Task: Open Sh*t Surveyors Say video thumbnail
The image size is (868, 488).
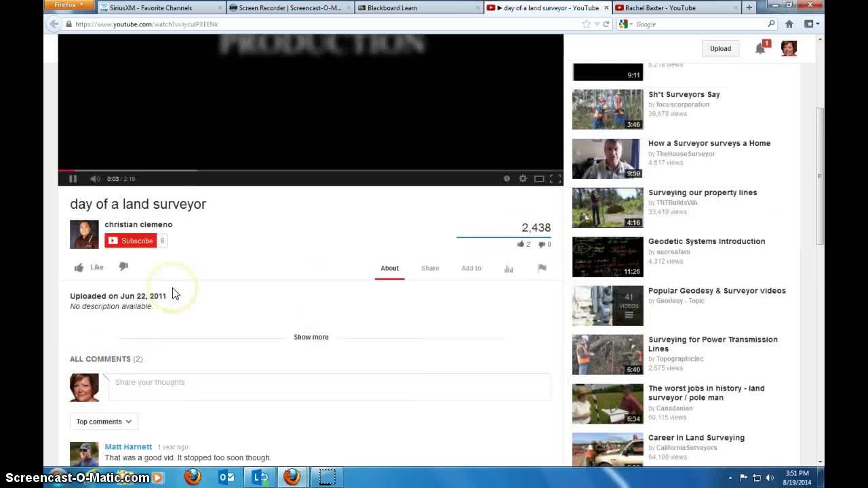Action: (x=608, y=109)
